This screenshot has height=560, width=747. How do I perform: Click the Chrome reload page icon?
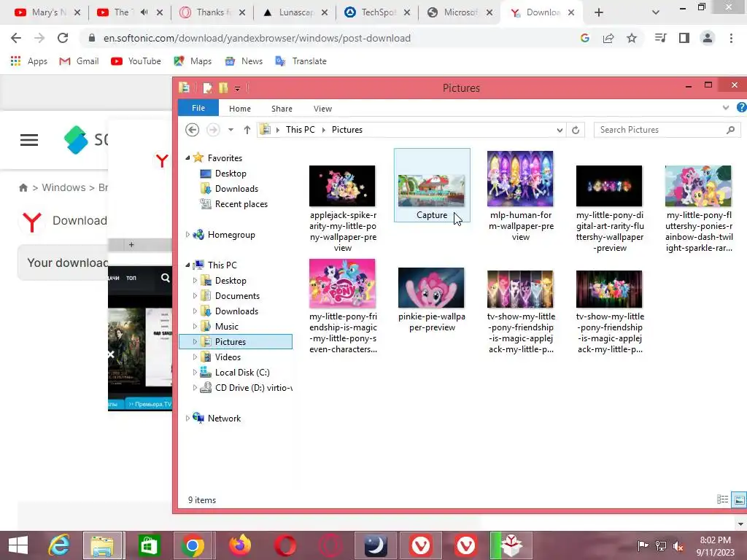(x=63, y=38)
